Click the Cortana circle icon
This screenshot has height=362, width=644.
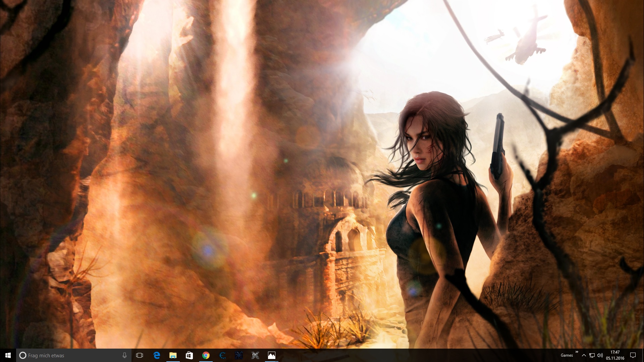click(23, 355)
